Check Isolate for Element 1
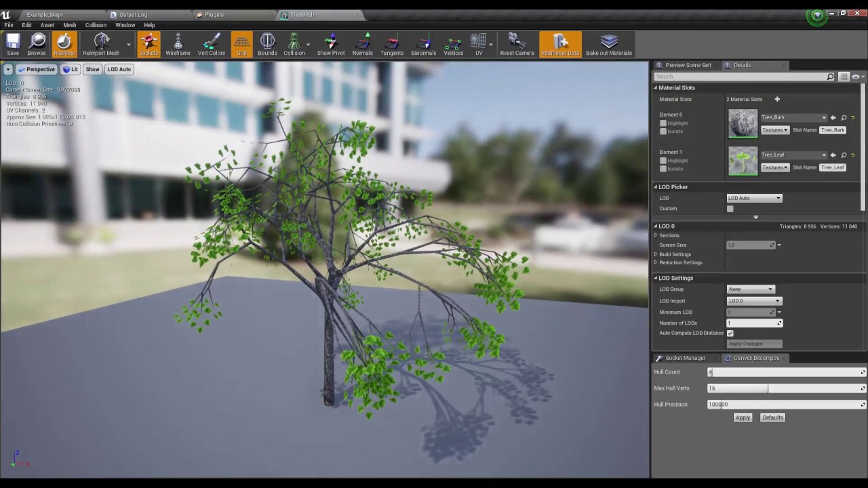The width and height of the screenshot is (868, 488). (x=663, y=169)
